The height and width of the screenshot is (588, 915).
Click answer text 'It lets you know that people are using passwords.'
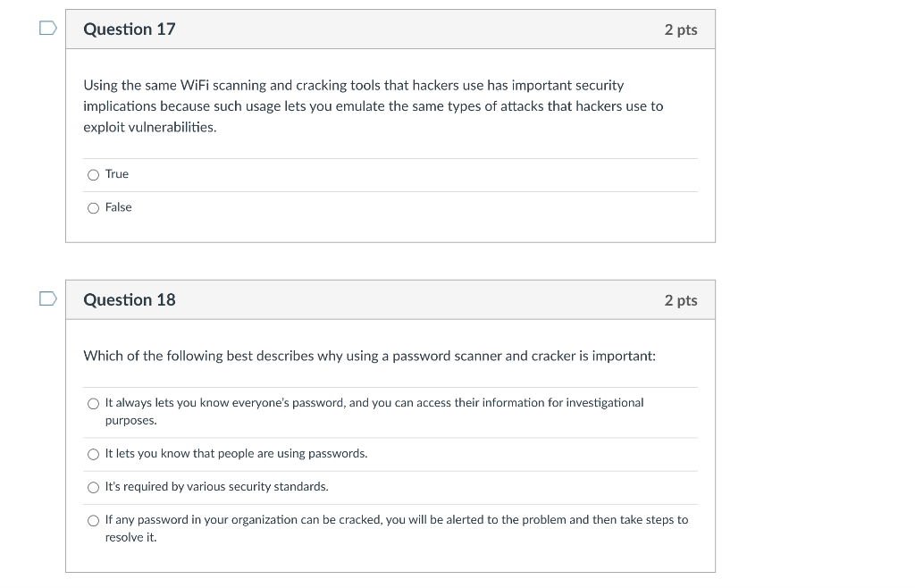point(236,454)
